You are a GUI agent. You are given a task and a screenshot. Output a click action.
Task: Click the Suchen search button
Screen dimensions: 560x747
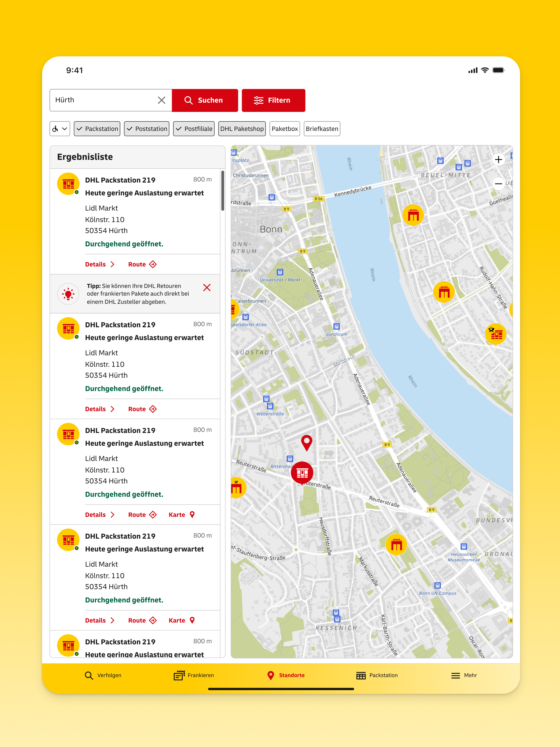click(205, 100)
